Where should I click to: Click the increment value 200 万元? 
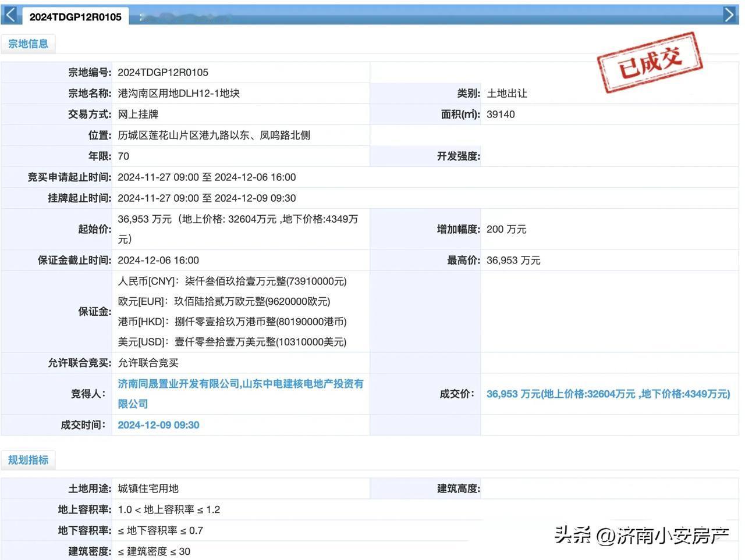coord(506,229)
